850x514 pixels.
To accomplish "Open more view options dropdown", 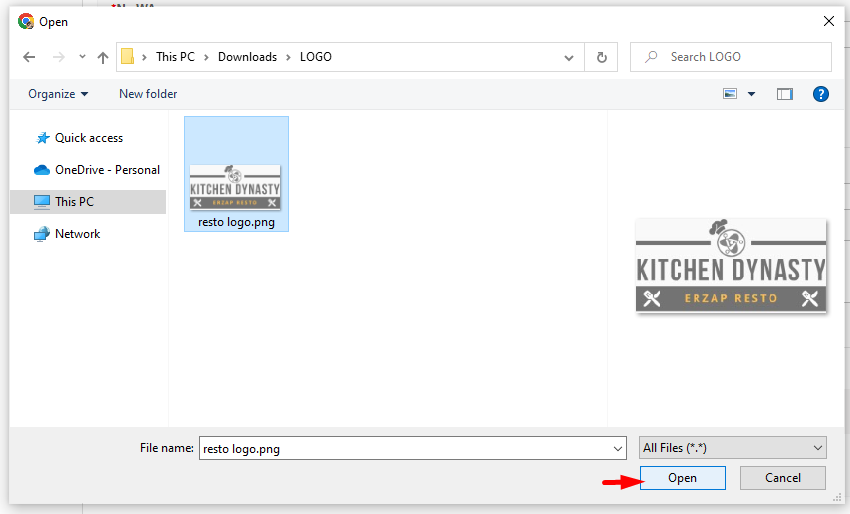I will pyautogui.click(x=751, y=94).
